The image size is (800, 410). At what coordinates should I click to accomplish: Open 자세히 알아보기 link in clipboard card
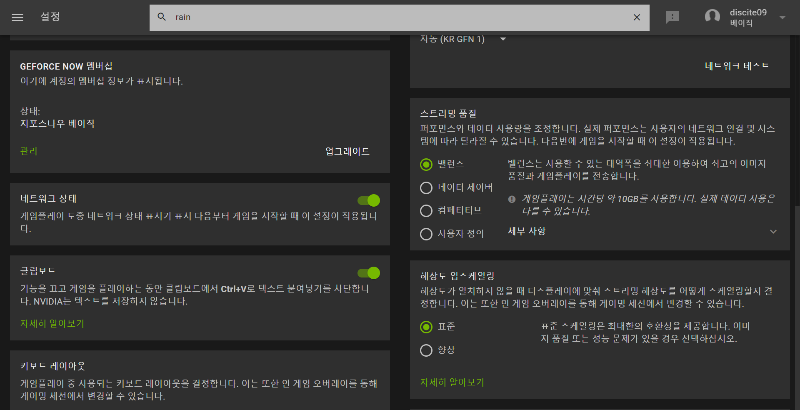tap(52, 324)
